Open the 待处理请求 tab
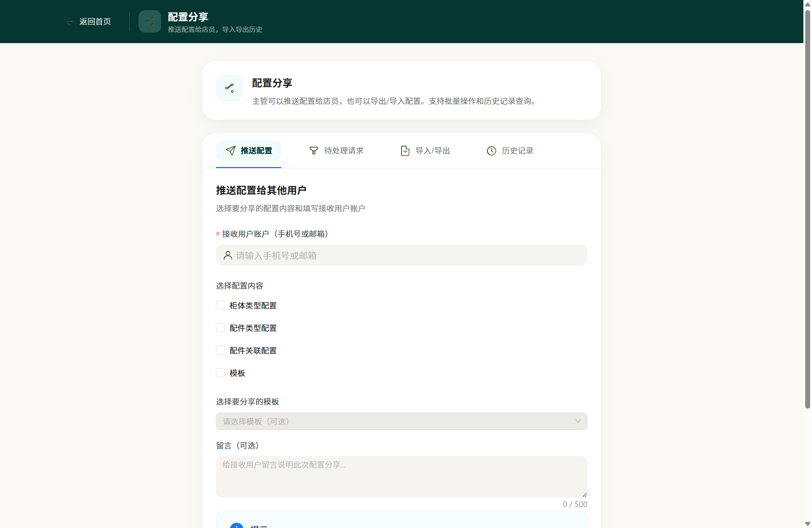 click(x=336, y=151)
